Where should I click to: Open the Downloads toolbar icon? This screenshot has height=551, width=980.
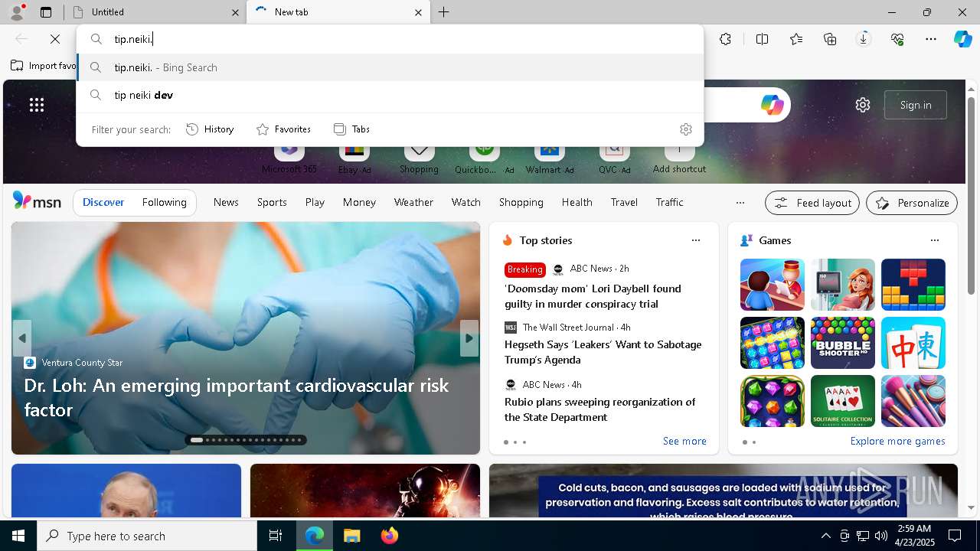864,39
